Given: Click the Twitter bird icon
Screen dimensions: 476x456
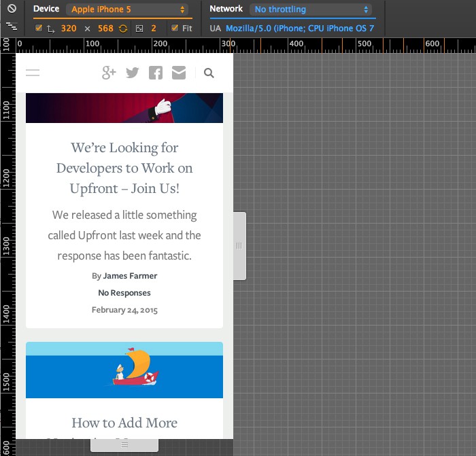Looking at the screenshot, I should point(133,73).
